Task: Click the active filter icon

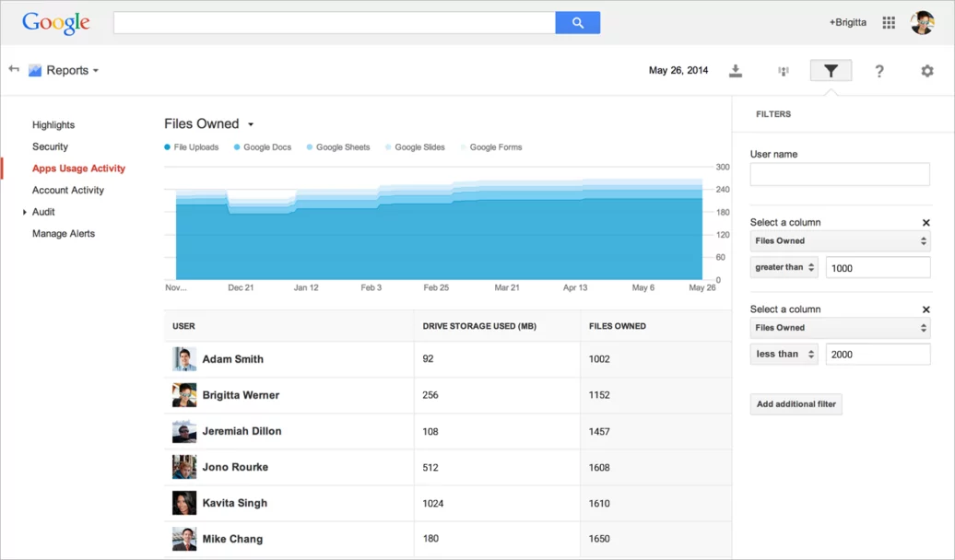Action: pos(831,70)
